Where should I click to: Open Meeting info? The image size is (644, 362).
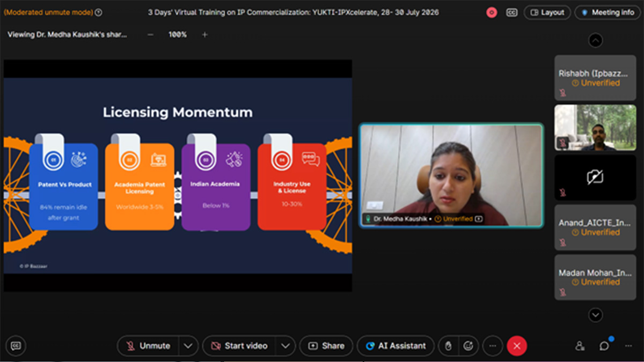click(608, 12)
